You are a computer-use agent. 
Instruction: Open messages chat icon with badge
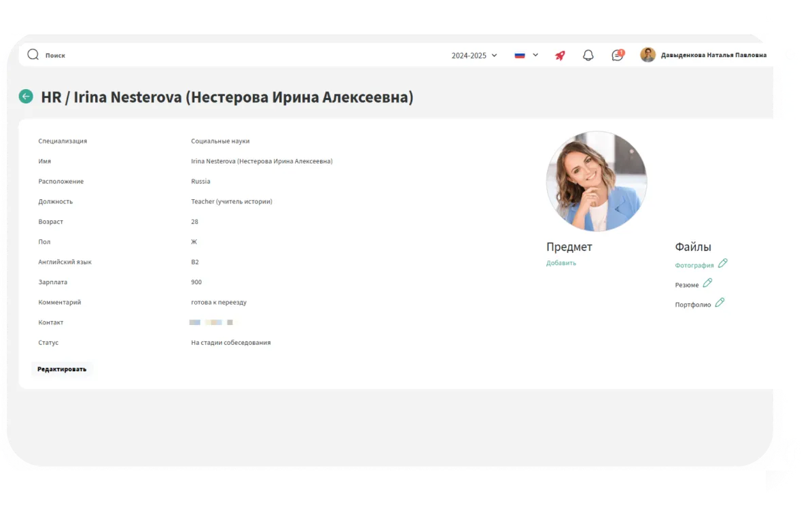click(617, 56)
